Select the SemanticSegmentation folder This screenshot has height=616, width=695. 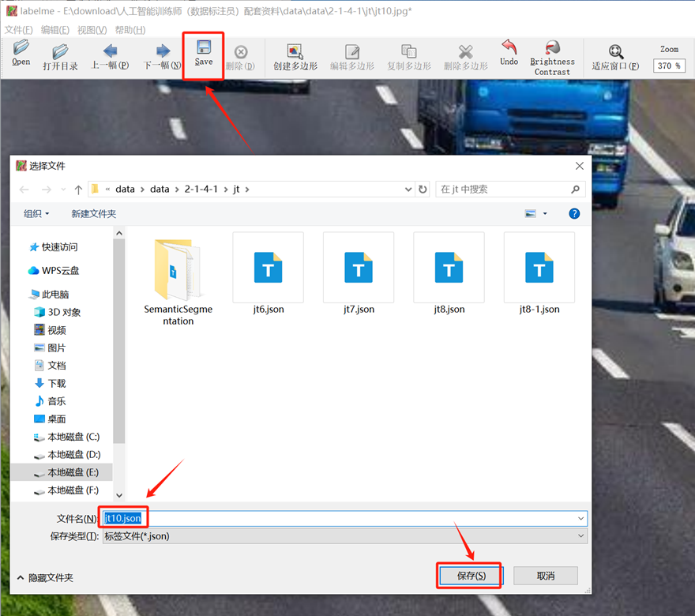click(x=178, y=282)
